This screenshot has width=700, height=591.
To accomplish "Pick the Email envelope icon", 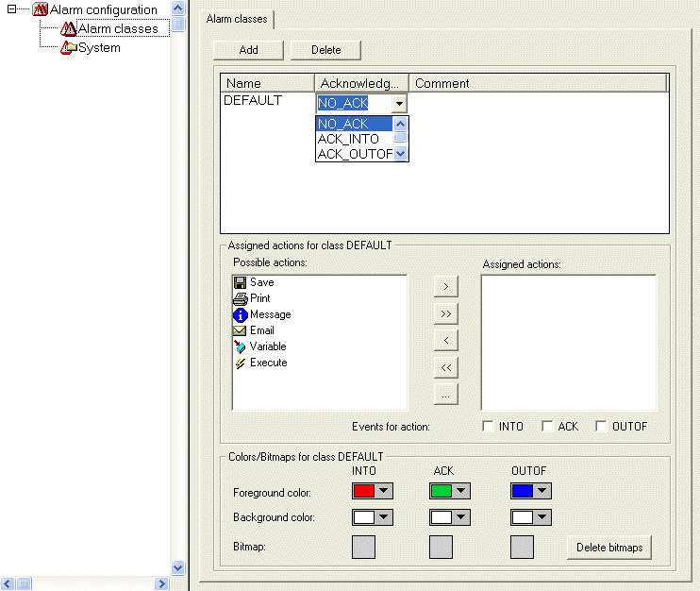I will [240, 330].
